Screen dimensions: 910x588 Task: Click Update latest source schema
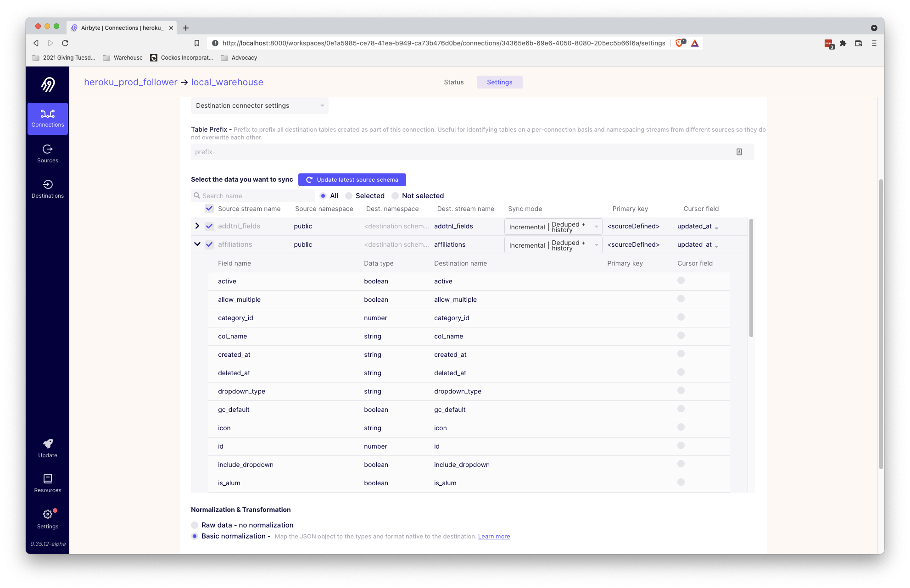(352, 179)
